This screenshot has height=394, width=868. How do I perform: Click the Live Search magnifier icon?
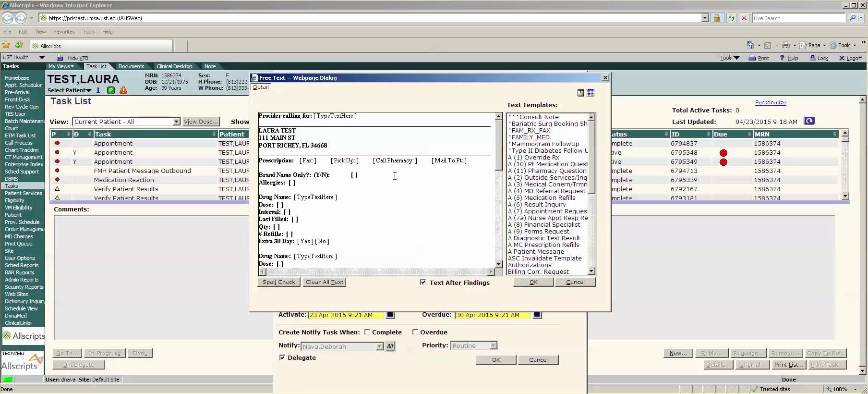pyautogui.click(x=853, y=18)
